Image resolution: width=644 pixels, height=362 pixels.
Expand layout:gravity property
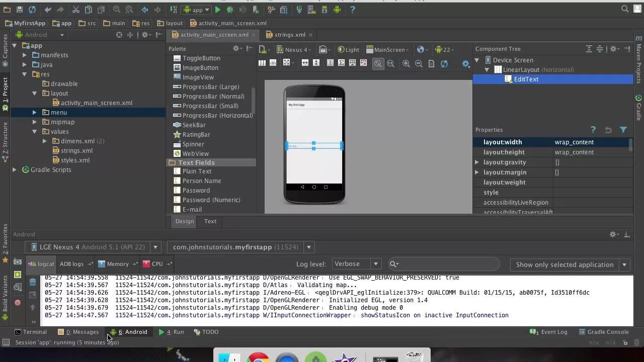point(477,162)
